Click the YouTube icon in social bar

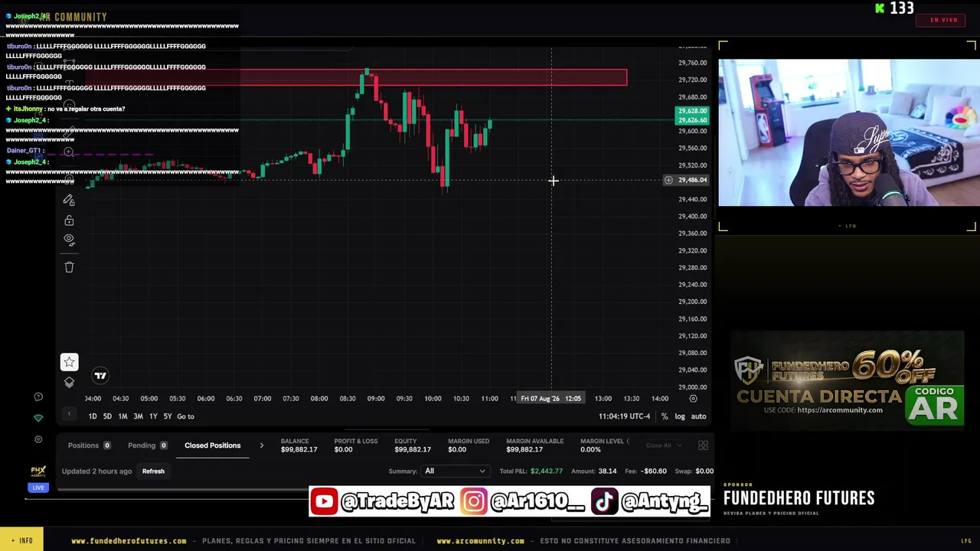click(x=324, y=501)
